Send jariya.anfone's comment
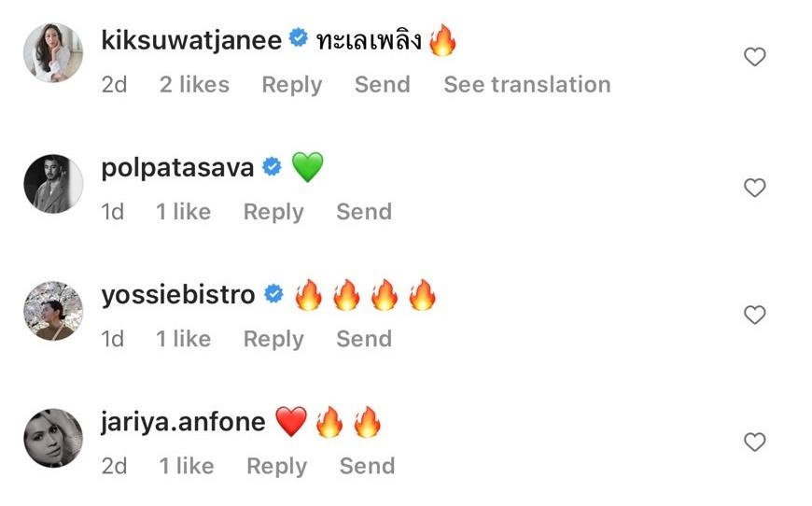Screen dimensions: 812x506 click(x=367, y=466)
